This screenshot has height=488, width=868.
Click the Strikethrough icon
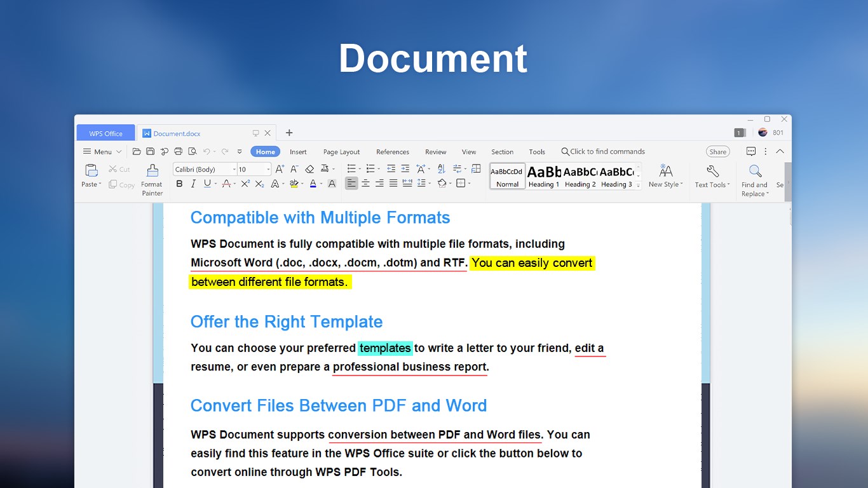[226, 184]
